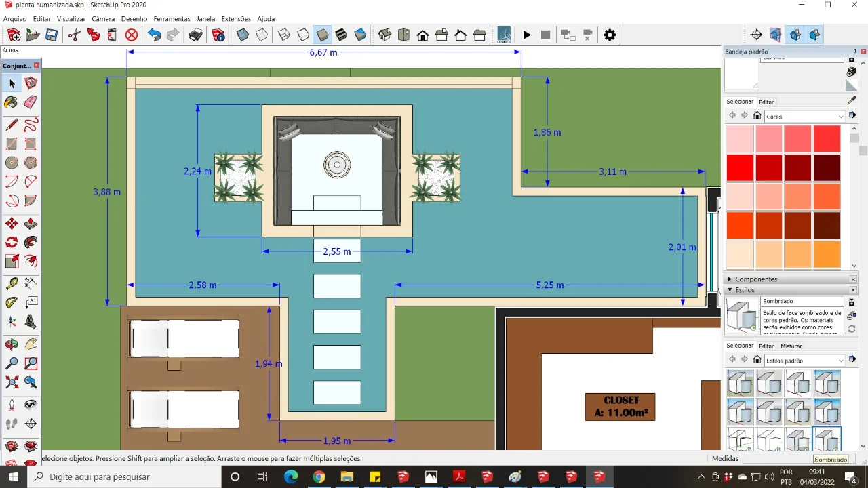
Task: Choose the Move tool
Action: pyautogui.click(x=12, y=224)
